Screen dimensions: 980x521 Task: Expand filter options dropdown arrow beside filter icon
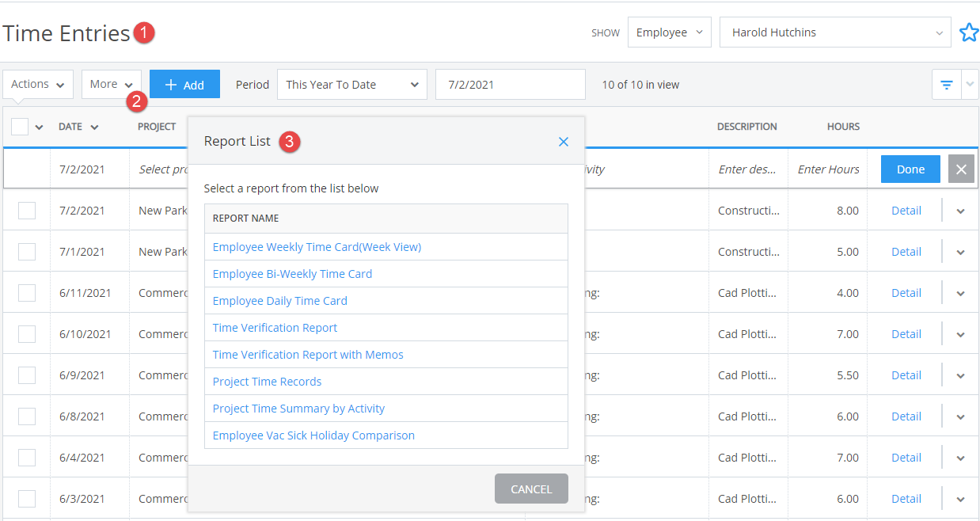point(970,85)
